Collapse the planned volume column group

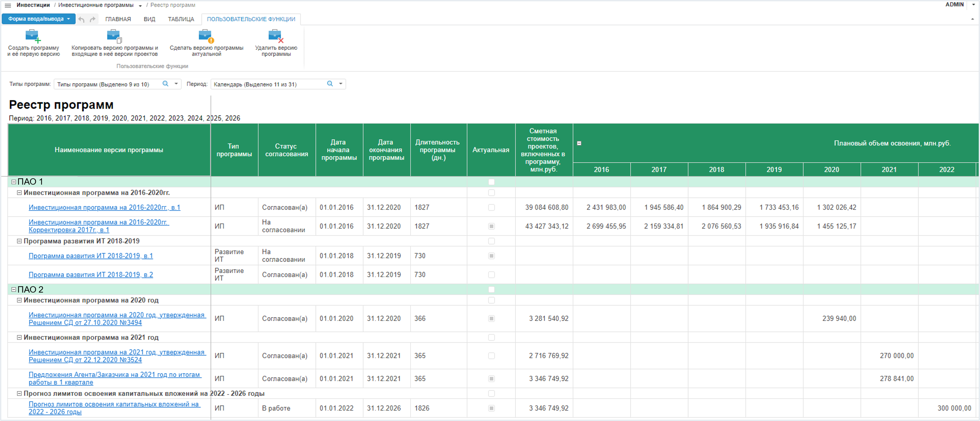(x=579, y=144)
